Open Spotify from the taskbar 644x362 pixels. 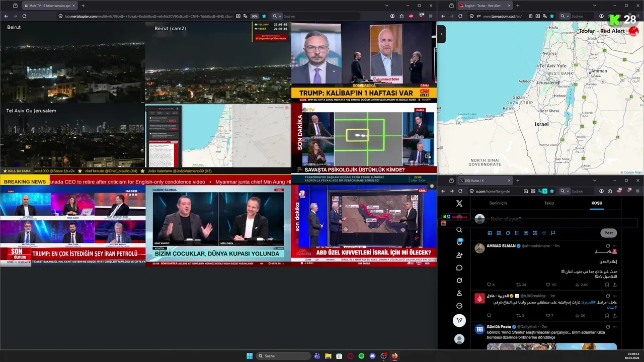[361, 356]
